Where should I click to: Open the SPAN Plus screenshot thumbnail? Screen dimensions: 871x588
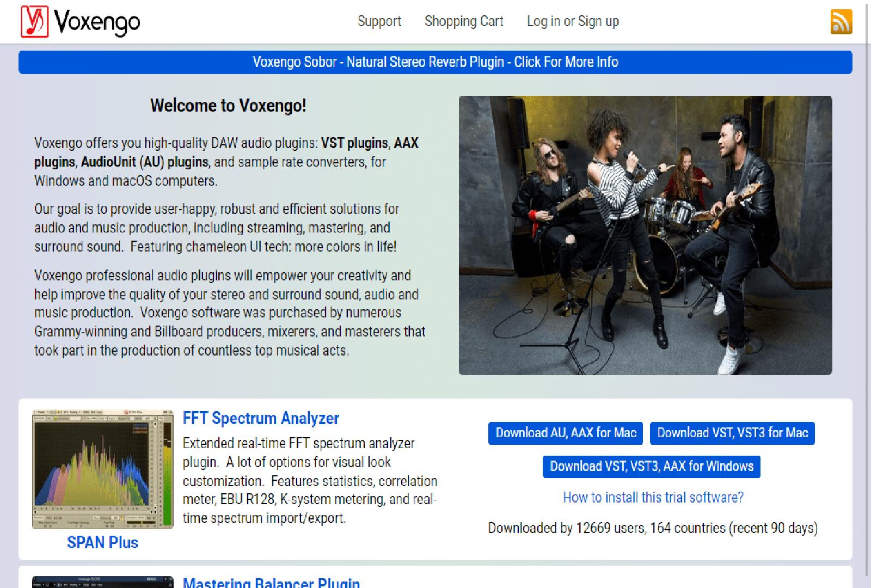[x=102, y=469]
